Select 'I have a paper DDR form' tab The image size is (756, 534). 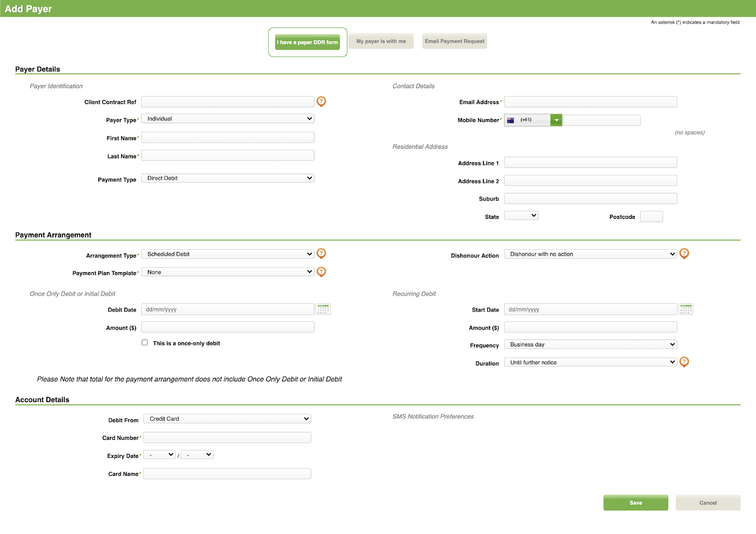click(x=308, y=42)
